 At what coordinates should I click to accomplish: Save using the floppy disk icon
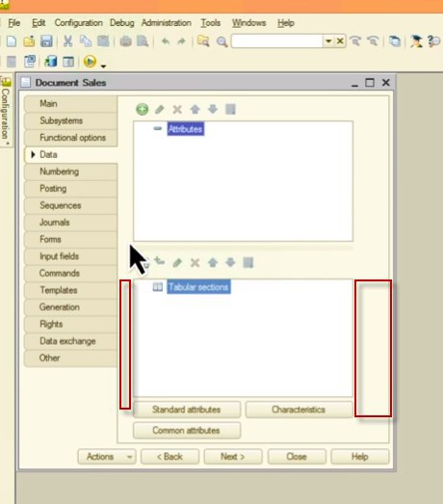coord(46,41)
